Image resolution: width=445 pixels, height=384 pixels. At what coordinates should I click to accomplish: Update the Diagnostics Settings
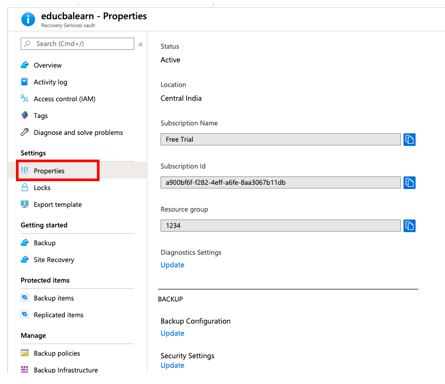[x=172, y=265]
